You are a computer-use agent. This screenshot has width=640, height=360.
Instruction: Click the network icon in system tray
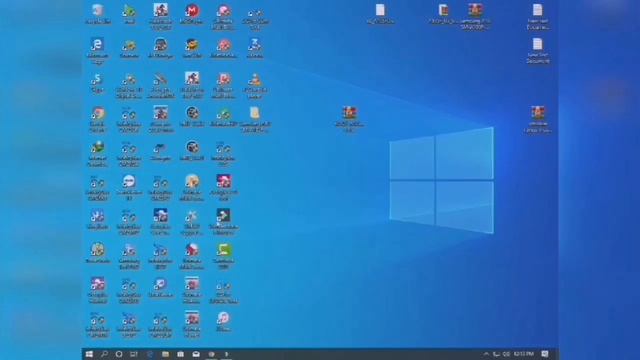(x=496, y=354)
